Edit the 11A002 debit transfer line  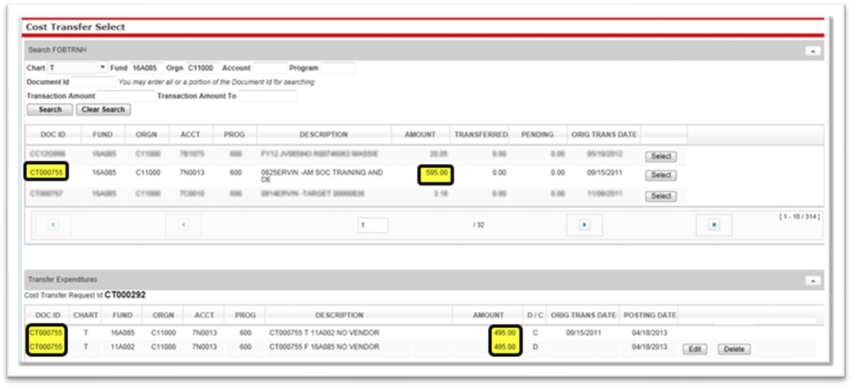pyautogui.click(x=695, y=349)
